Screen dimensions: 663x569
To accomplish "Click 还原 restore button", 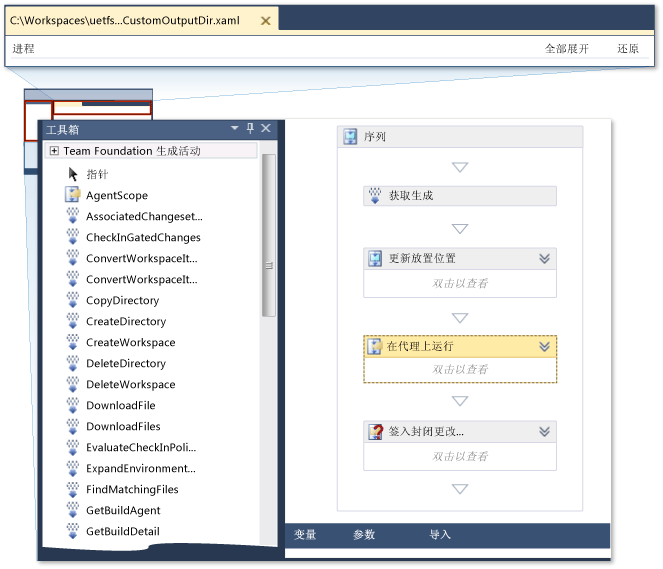I will click(628, 49).
